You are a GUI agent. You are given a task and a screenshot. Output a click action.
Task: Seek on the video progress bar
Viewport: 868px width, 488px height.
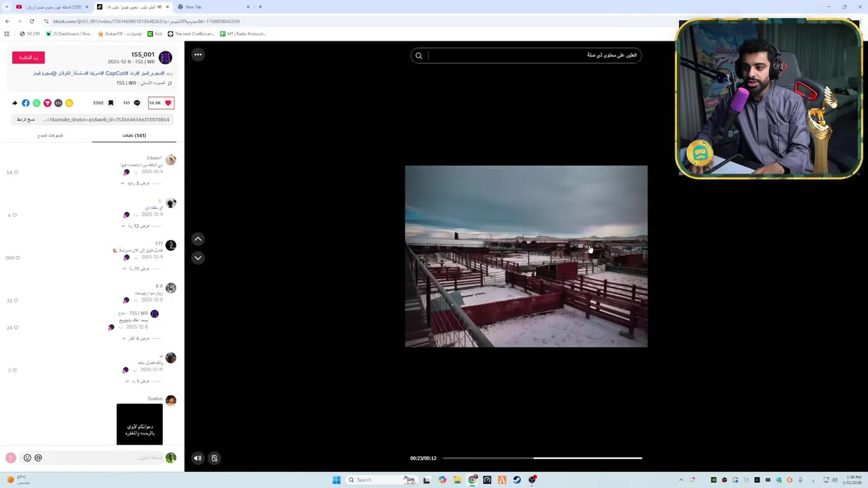[542, 458]
